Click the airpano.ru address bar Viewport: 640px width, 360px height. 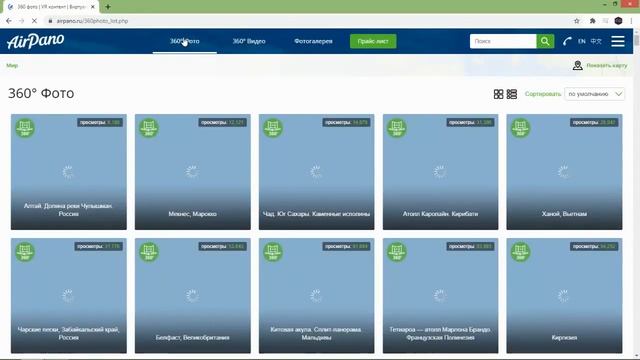[x=306, y=21]
